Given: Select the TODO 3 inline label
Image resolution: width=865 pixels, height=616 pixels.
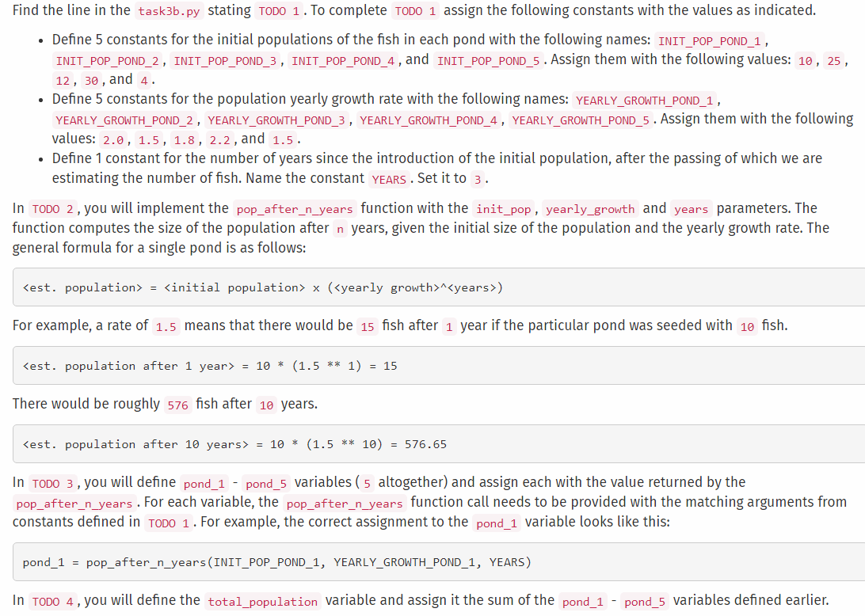Looking at the screenshot, I should (x=52, y=483).
